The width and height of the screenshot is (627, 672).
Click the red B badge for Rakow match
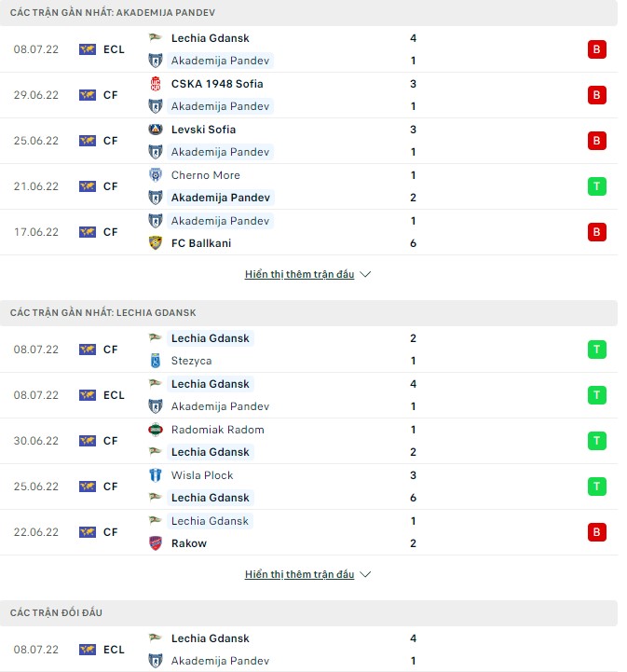[x=596, y=532]
